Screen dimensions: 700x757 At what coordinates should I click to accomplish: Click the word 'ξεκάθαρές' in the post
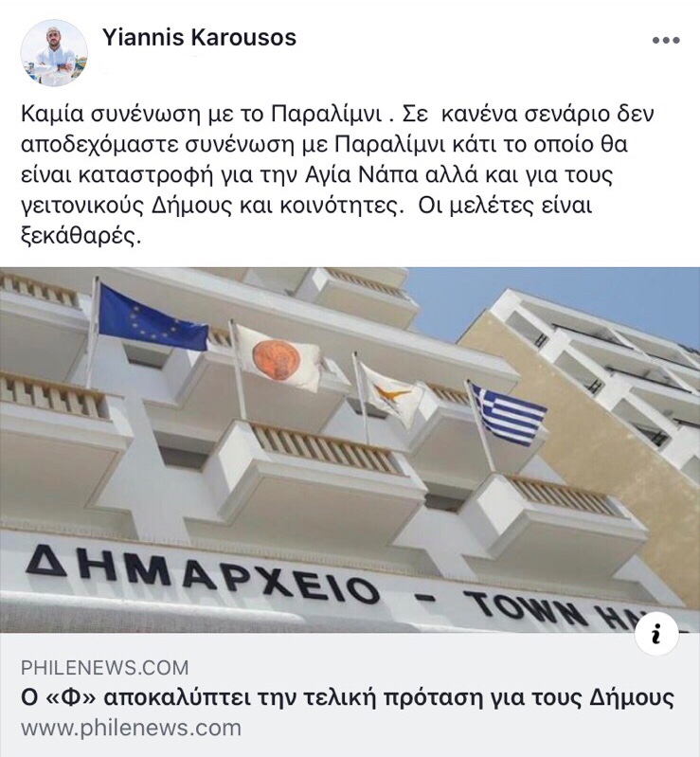(x=81, y=236)
